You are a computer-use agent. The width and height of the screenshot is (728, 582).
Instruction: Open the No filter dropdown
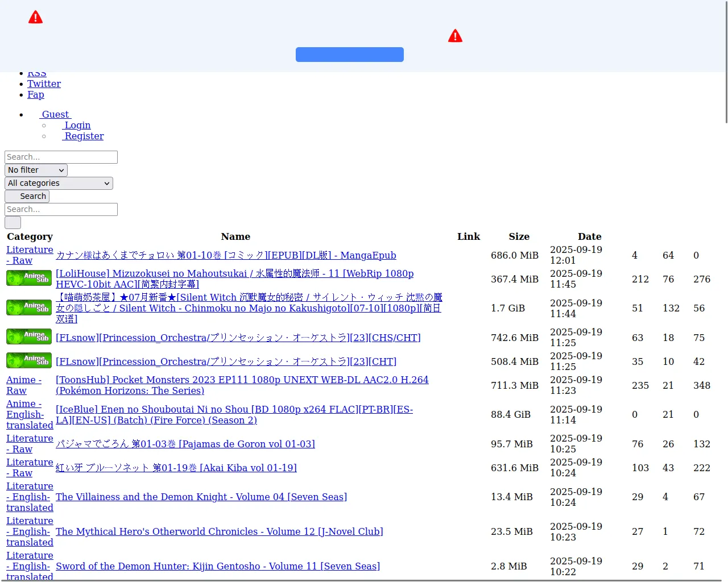pos(36,171)
